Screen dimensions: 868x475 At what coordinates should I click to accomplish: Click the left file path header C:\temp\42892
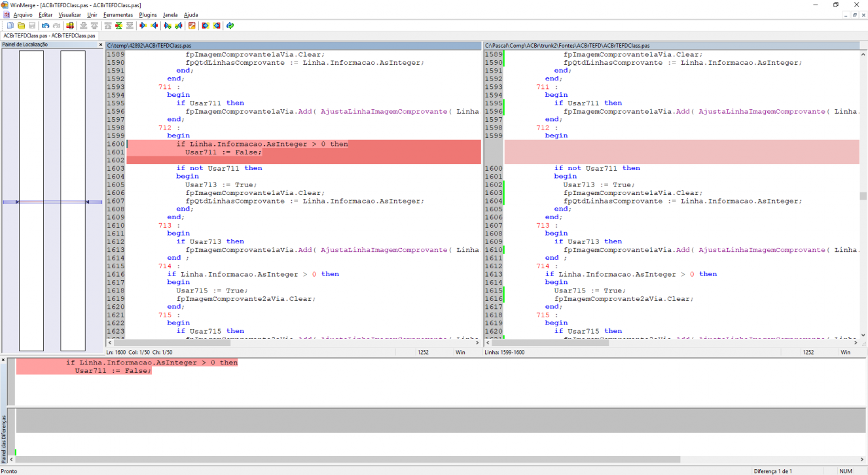click(x=293, y=46)
